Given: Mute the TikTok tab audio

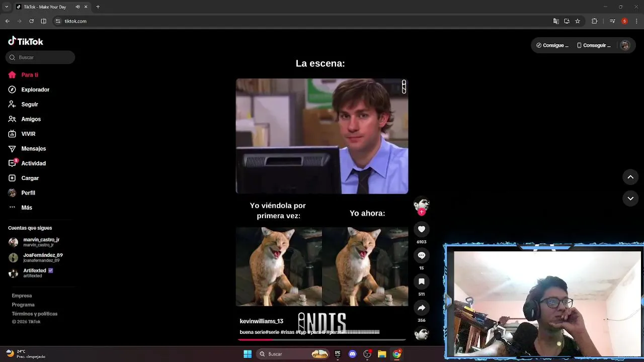Looking at the screenshot, I should coord(77,7).
